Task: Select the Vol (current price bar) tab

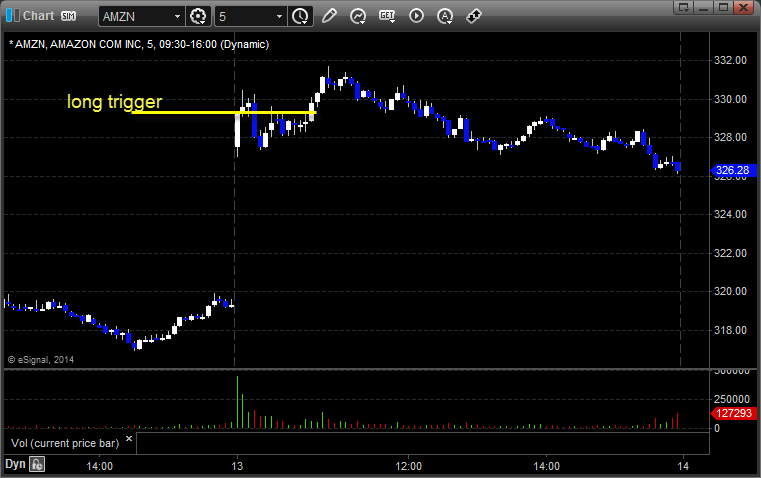Action: click(x=65, y=443)
